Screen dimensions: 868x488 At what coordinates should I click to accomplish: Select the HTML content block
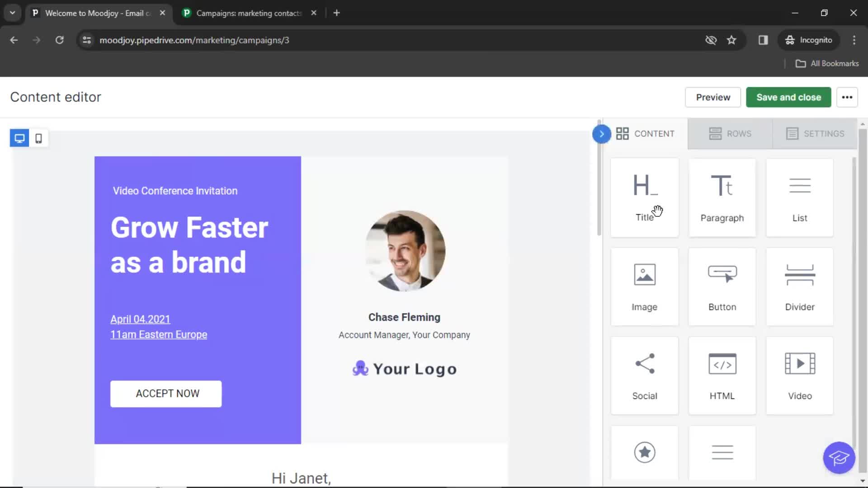pos(722,376)
